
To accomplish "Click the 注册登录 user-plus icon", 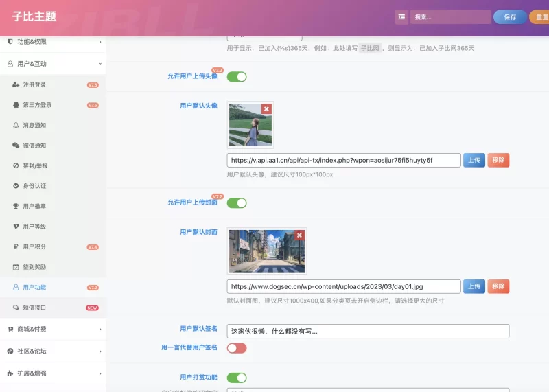I will click(16, 84).
